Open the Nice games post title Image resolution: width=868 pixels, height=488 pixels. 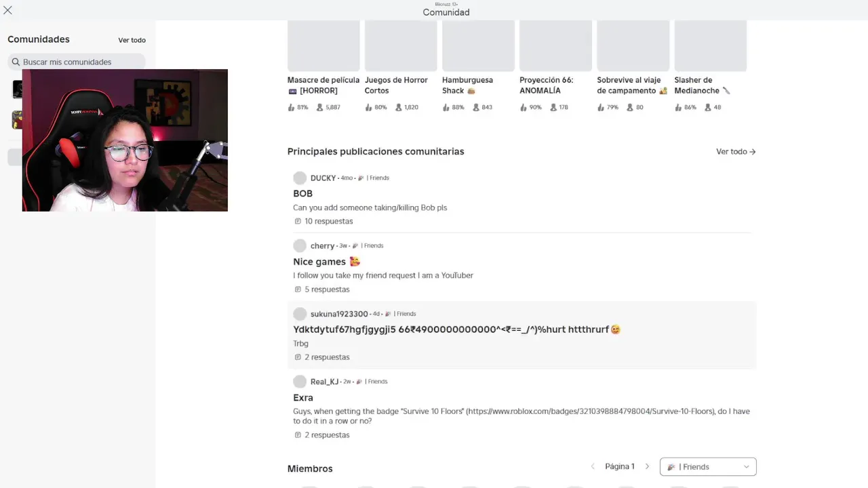[x=327, y=262]
